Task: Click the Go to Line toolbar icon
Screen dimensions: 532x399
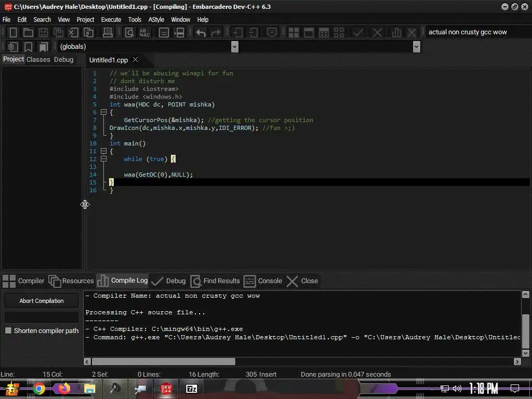Action: (164, 33)
